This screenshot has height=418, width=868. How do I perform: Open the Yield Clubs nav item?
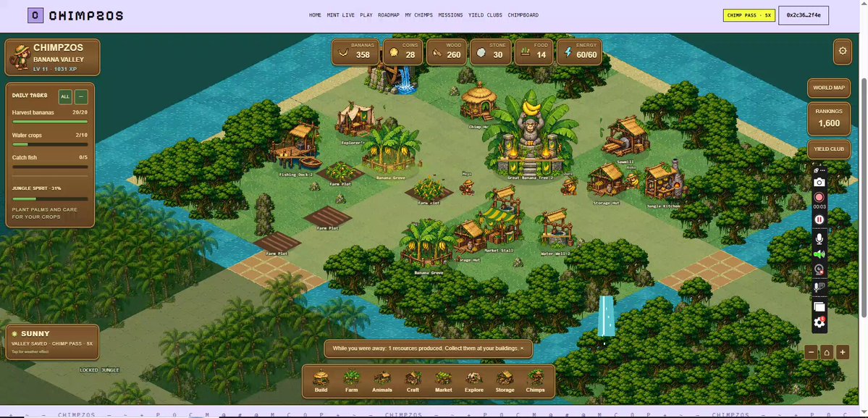click(x=486, y=15)
